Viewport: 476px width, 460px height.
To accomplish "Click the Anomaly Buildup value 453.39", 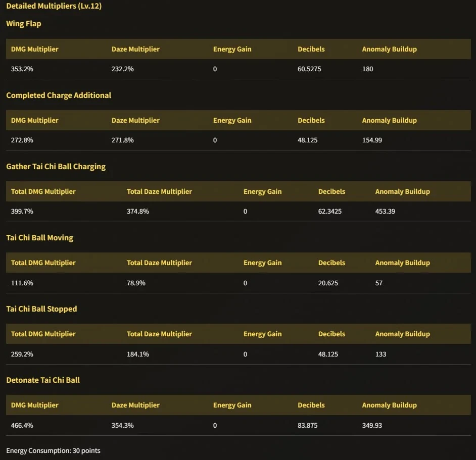I will pyautogui.click(x=385, y=211).
